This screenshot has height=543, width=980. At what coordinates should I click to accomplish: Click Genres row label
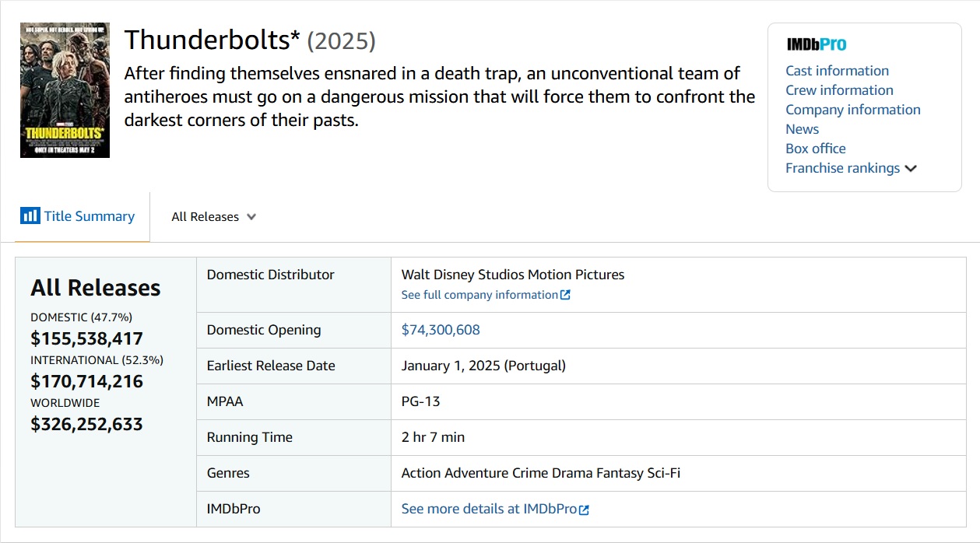(228, 473)
